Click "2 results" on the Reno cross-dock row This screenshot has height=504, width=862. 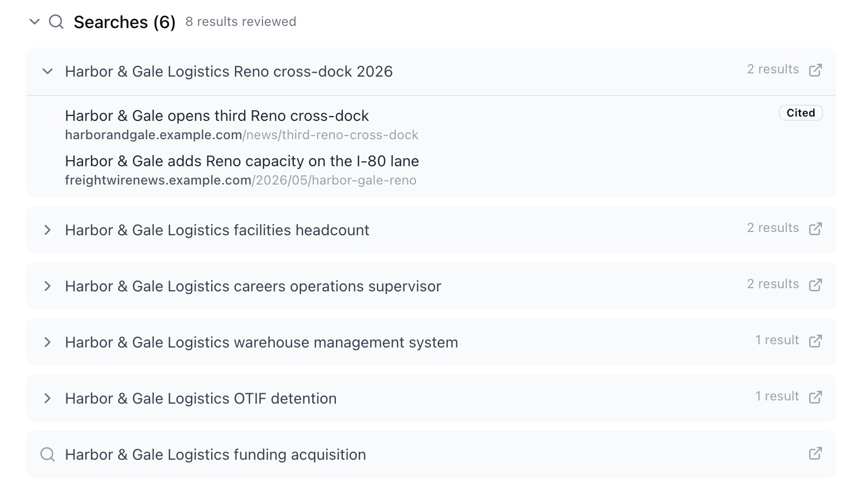(773, 69)
